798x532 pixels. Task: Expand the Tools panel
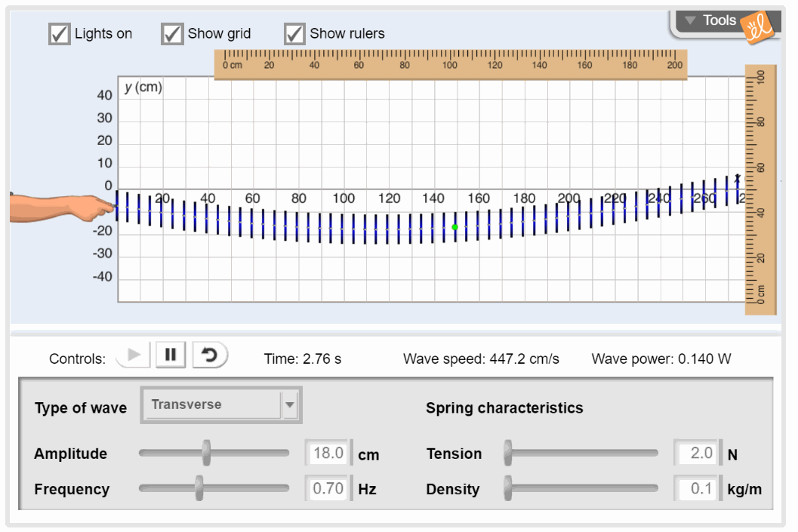(x=710, y=21)
